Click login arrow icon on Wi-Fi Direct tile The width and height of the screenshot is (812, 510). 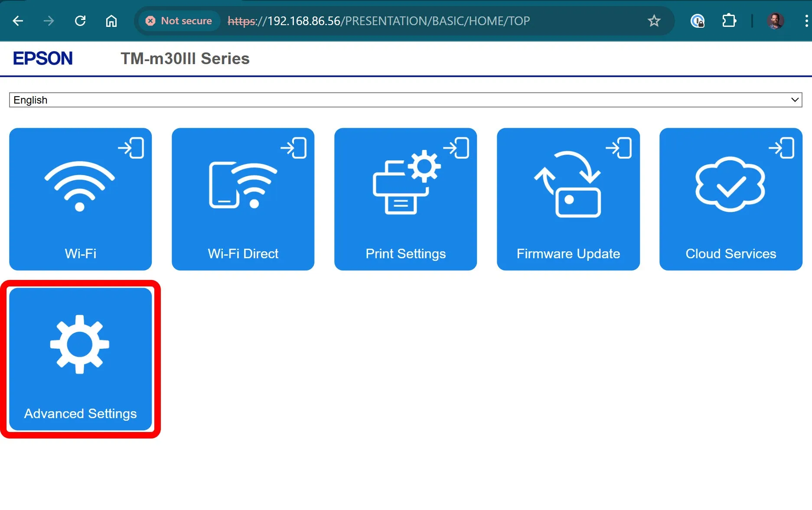[293, 148]
